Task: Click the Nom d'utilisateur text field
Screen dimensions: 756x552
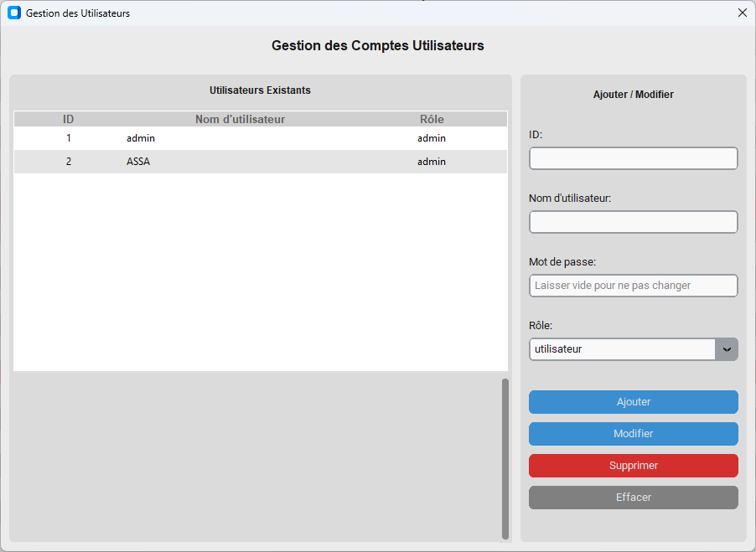Action: pyautogui.click(x=633, y=222)
